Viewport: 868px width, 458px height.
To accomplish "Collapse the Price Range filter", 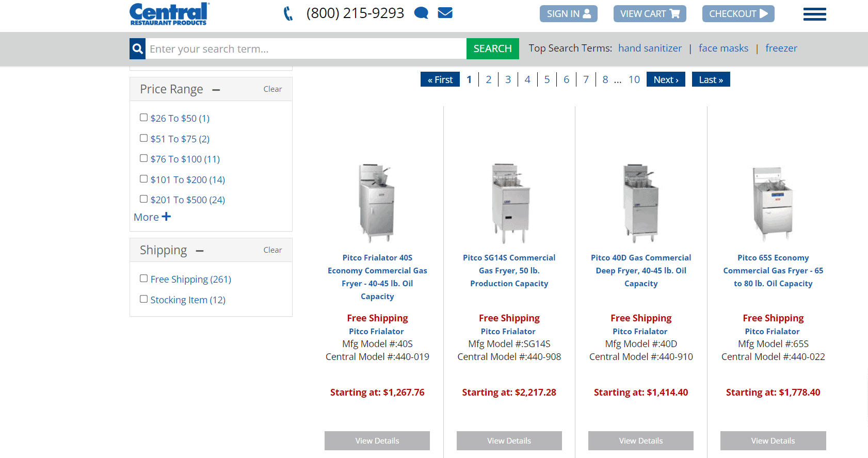I will (216, 90).
